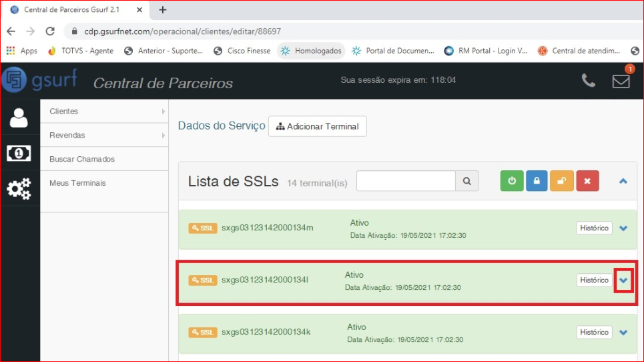
Task: Click the browser forward arrow
Action: (31, 31)
